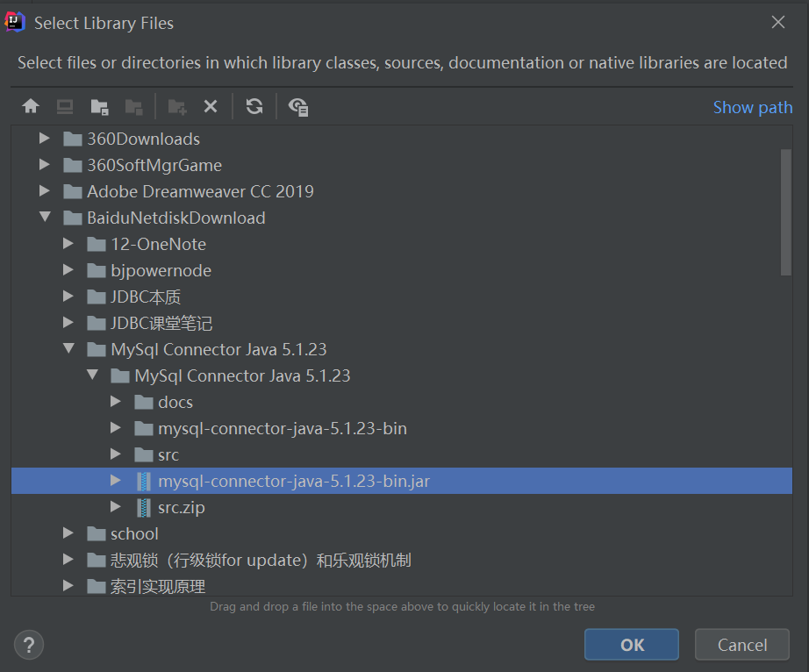Select the 12-OneNote folder name
Screen dimensions: 809x672
[x=159, y=244]
